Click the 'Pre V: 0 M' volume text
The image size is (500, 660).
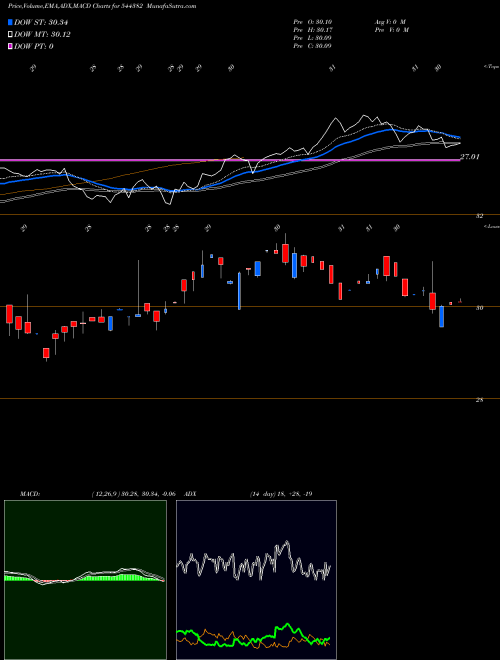point(391,30)
